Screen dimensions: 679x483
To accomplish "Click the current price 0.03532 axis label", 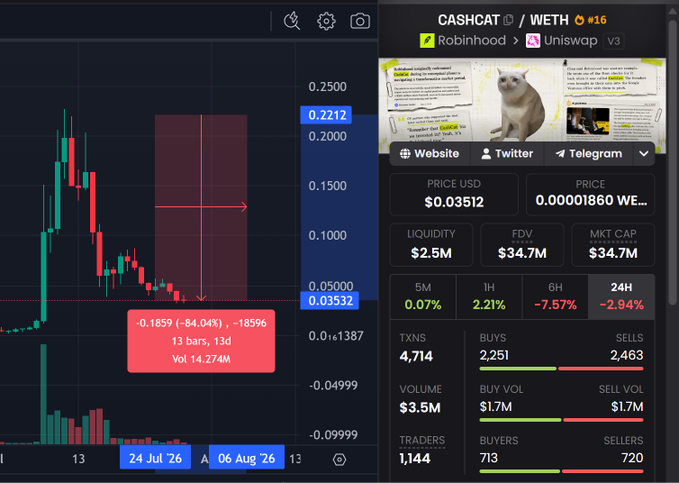I will pyautogui.click(x=330, y=301).
